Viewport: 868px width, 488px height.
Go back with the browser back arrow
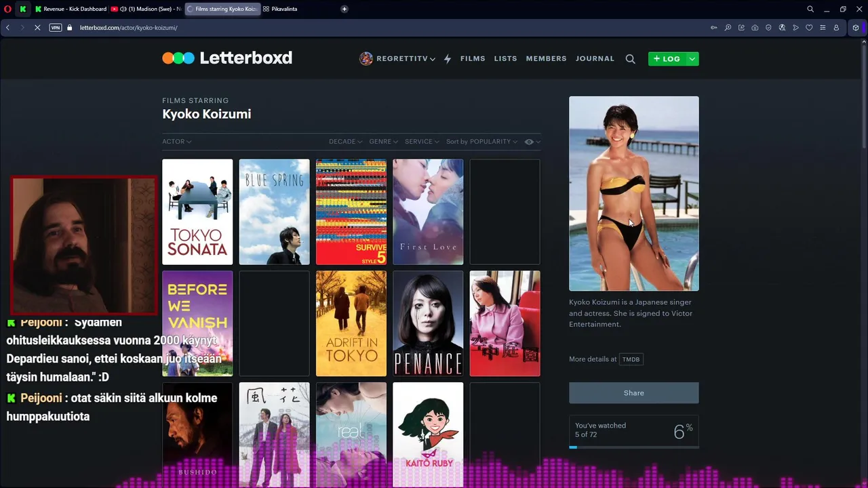7,28
